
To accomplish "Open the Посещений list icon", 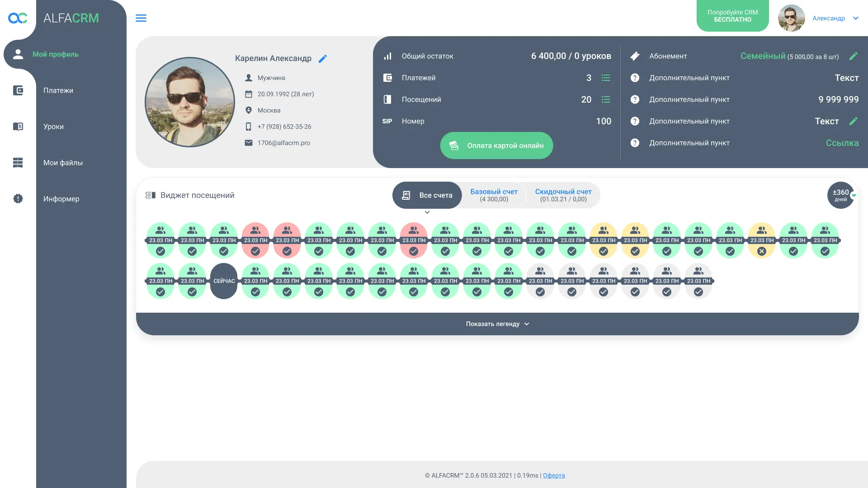I will (x=606, y=99).
